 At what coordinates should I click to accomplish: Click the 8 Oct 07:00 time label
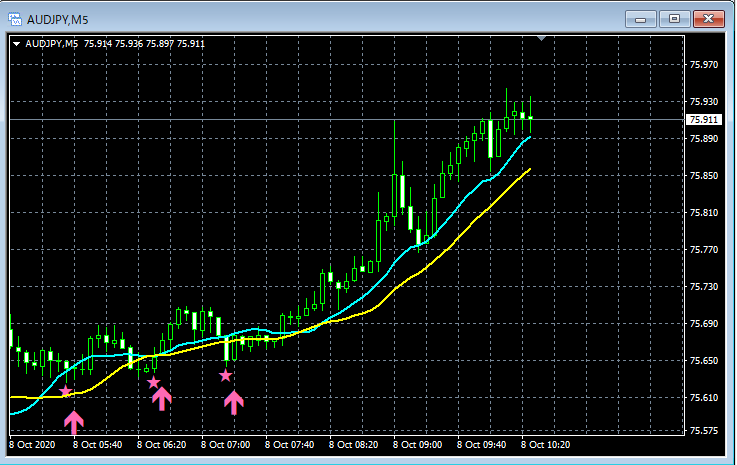(x=225, y=444)
